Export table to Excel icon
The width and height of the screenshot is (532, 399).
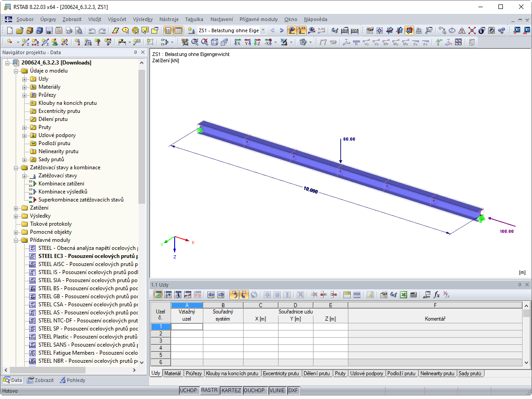(403, 295)
